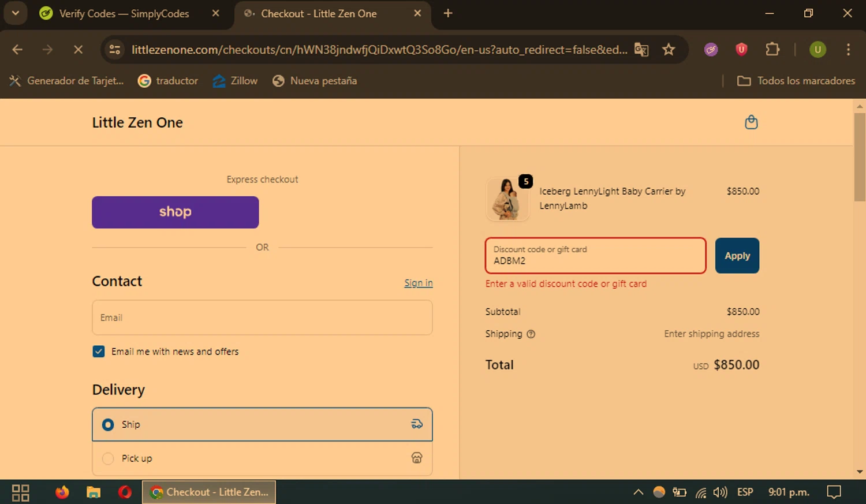Click the store pickup icon
Image resolution: width=866 pixels, height=504 pixels.
click(x=417, y=458)
